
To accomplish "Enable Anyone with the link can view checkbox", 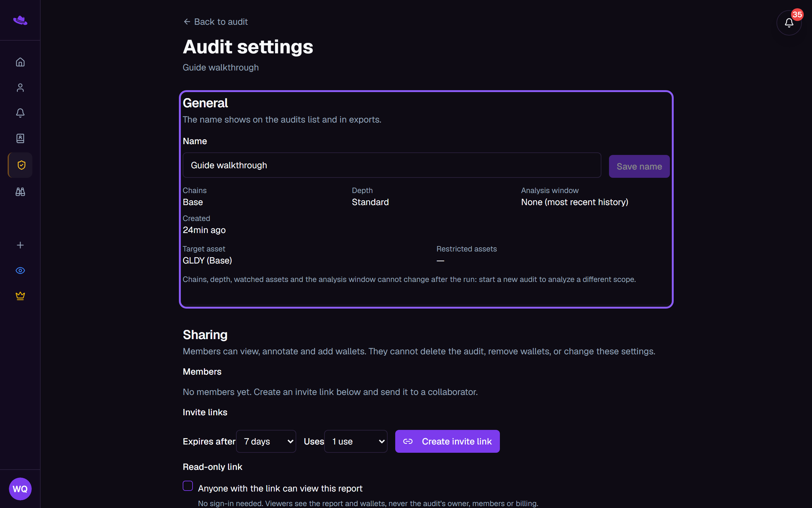I will tap(188, 486).
